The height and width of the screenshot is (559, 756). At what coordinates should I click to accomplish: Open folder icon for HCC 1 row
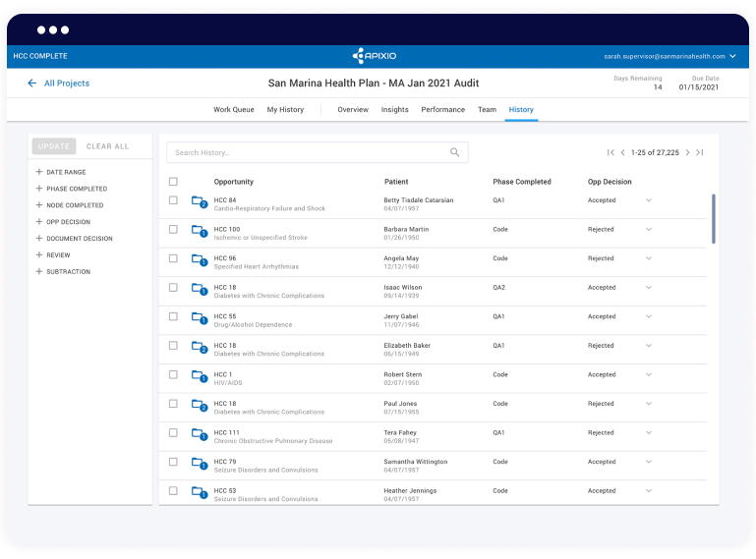tap(200, 376)
